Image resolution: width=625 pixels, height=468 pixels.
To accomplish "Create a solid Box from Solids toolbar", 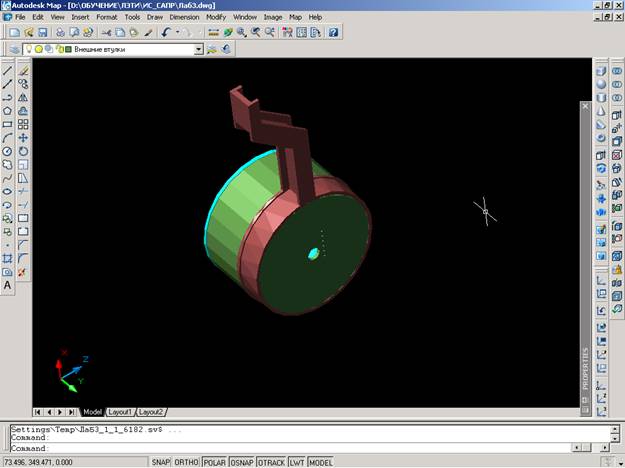I will [601, 71].
